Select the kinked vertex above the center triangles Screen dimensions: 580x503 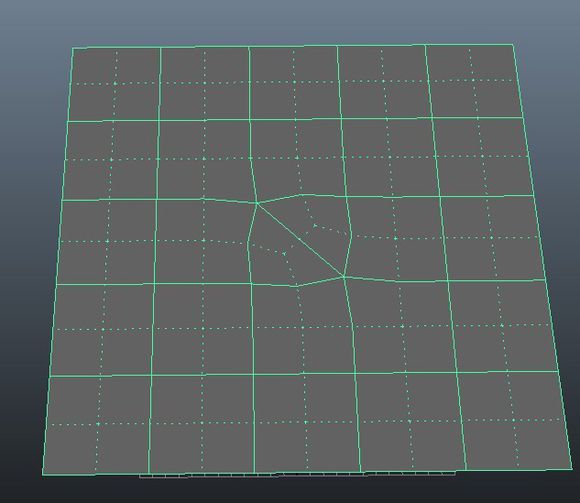pyautogui.click(x=301, y=194)
